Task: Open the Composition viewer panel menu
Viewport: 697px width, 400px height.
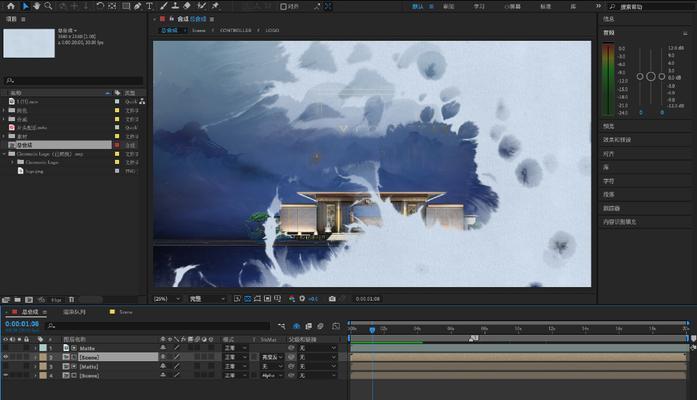Action: point(212,19)
